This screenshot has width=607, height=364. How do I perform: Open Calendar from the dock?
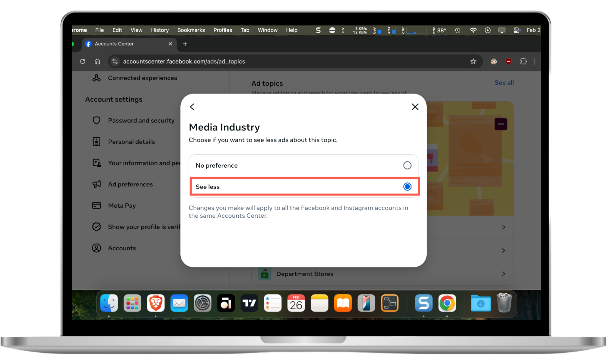[296, 303]
